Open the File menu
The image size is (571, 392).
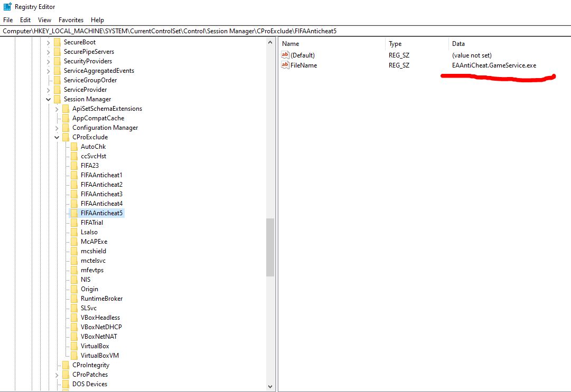click(x=8, y=20)
